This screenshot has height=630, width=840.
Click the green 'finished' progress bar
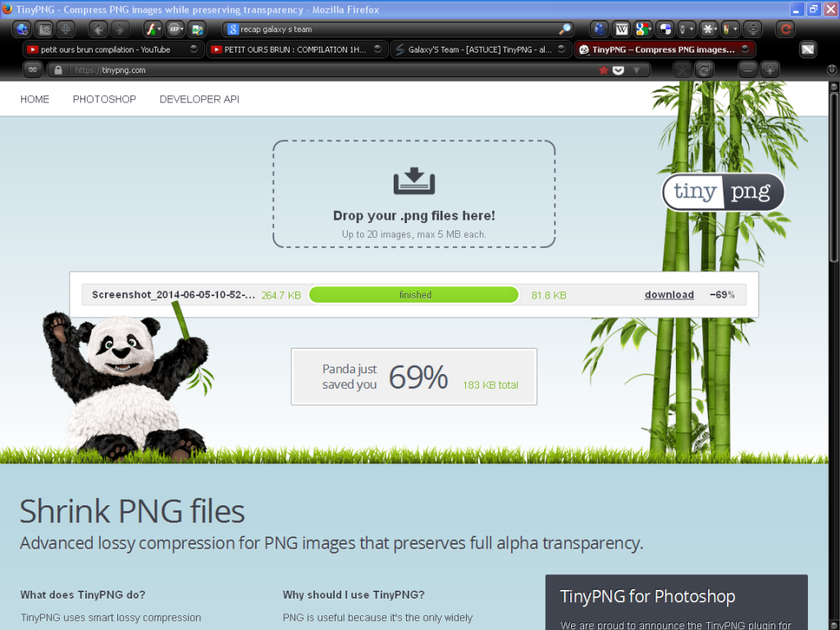pyautogui.click(x=414, y=294)
